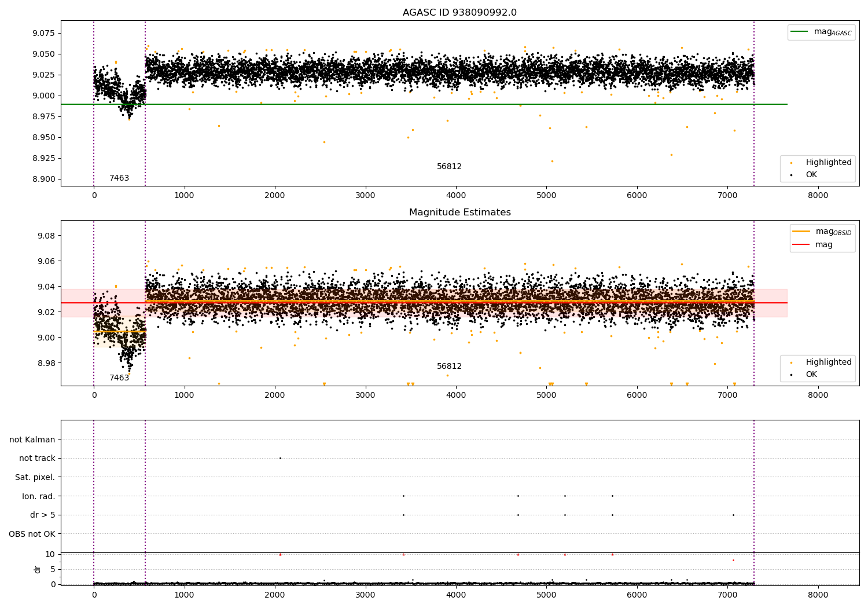The width and height of the screenshot is (868, 608).
Task: Click 'Highlighted' in the top plot legend
Action: [829, 163]
